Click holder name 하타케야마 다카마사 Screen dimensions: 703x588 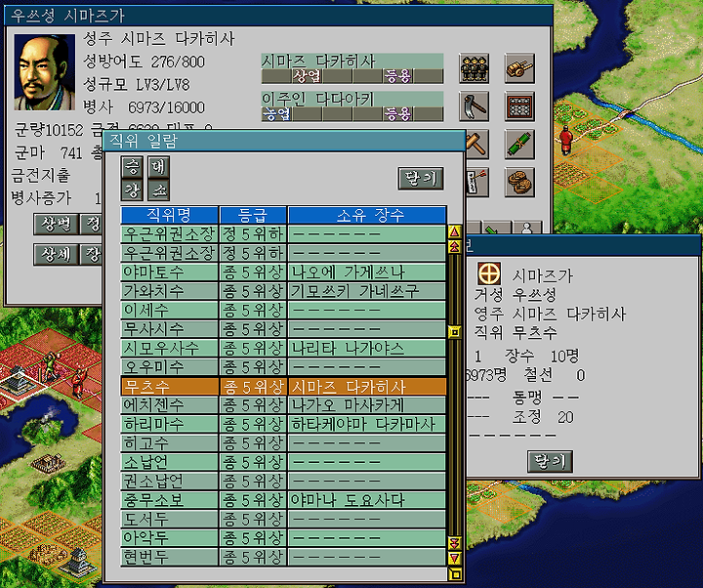tap(362, 424)
